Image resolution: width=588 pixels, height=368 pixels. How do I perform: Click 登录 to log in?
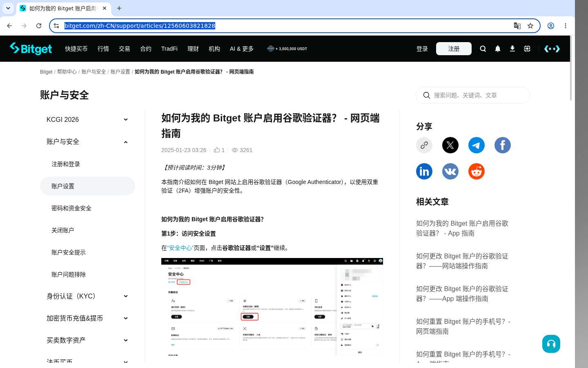point(422,49)
